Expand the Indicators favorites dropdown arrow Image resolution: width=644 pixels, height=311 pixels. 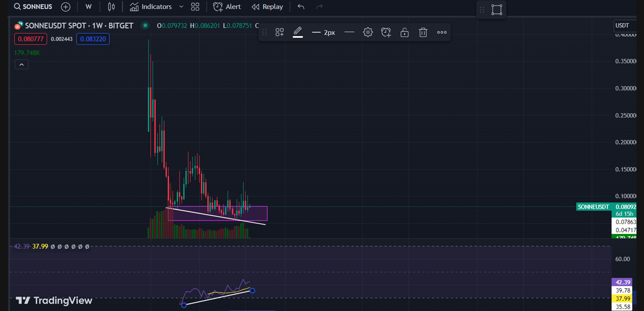(x=181, y=7)
